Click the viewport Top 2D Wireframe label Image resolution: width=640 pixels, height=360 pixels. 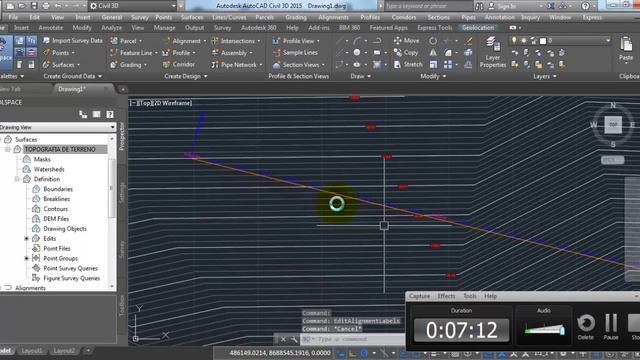(161, 103)
